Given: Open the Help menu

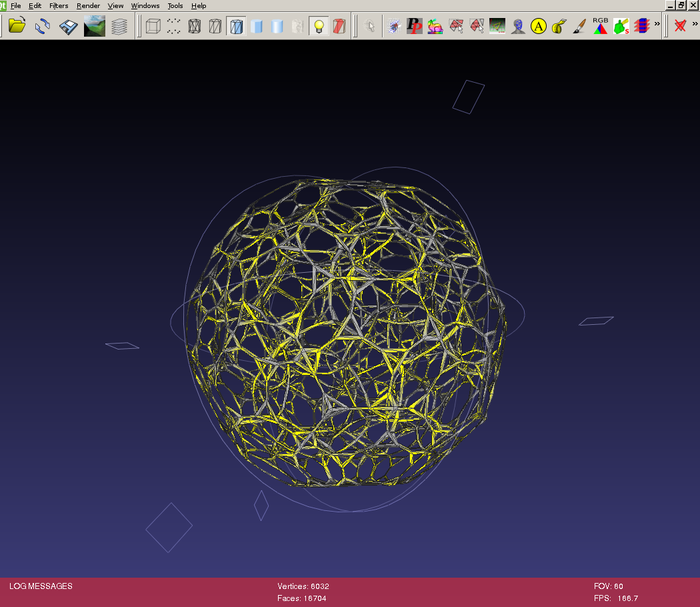Looking at the screenshot, I should pyautogui.click(x=199, y=6).
